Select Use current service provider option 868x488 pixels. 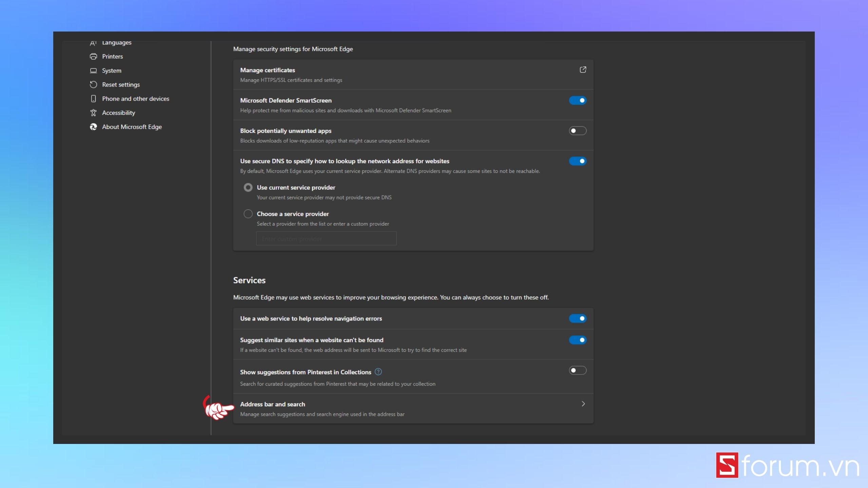248,187
